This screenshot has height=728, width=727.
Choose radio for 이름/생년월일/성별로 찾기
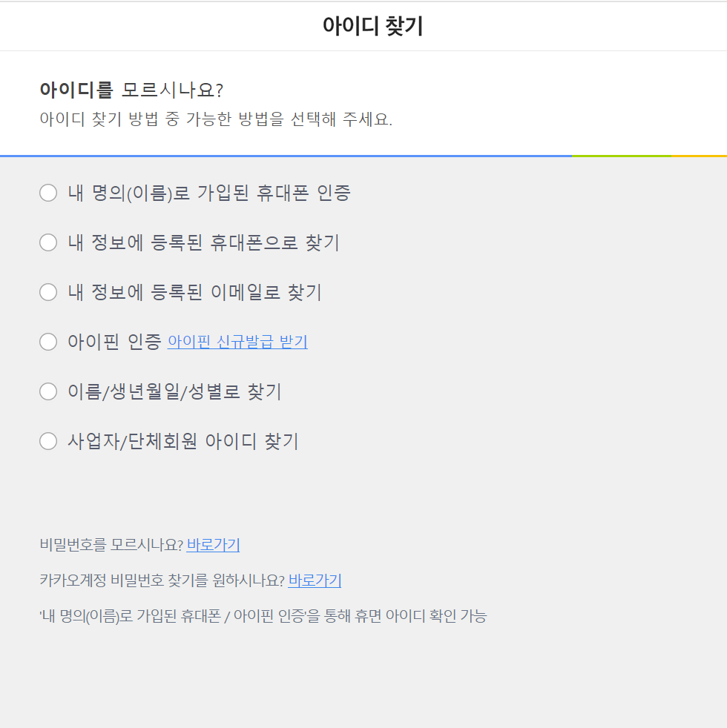(48, 391)
